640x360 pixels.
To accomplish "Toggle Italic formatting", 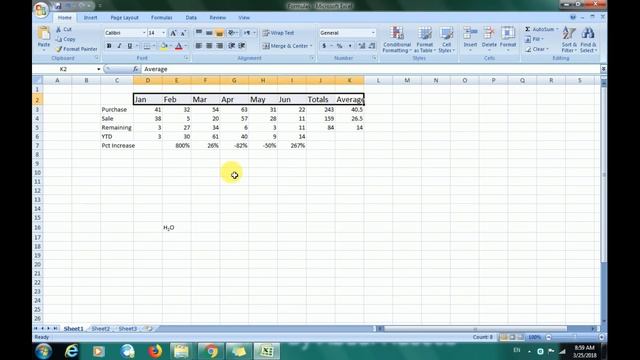I will [119, 46].
